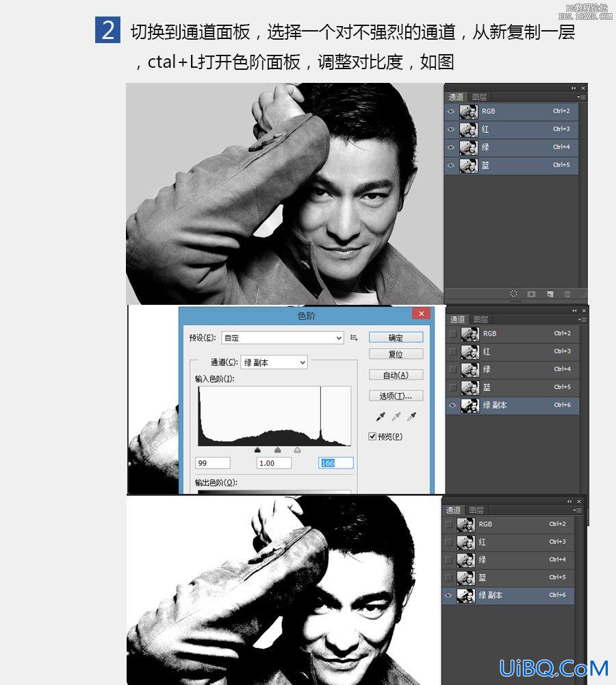Hide 绿 channel eye in top panel
Image resolution: width=616 pixels, height=685 pixels.
coord(451,147)
